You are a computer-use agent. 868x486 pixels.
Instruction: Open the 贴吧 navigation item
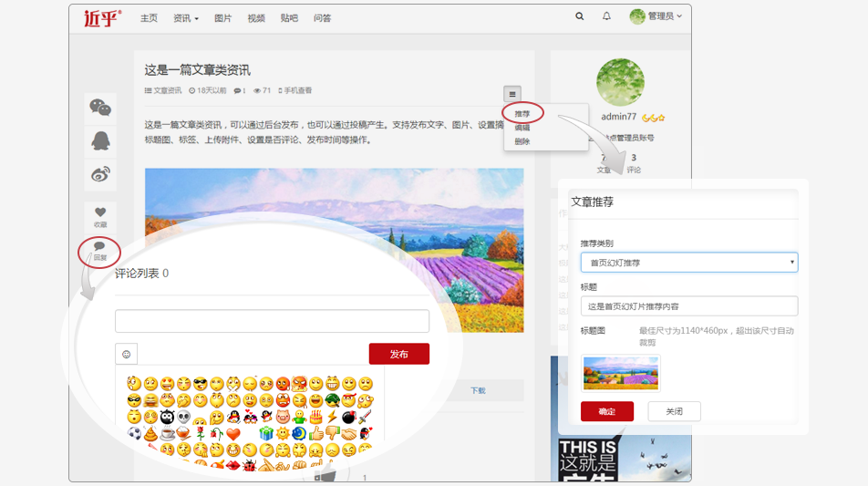click(289, 18)
